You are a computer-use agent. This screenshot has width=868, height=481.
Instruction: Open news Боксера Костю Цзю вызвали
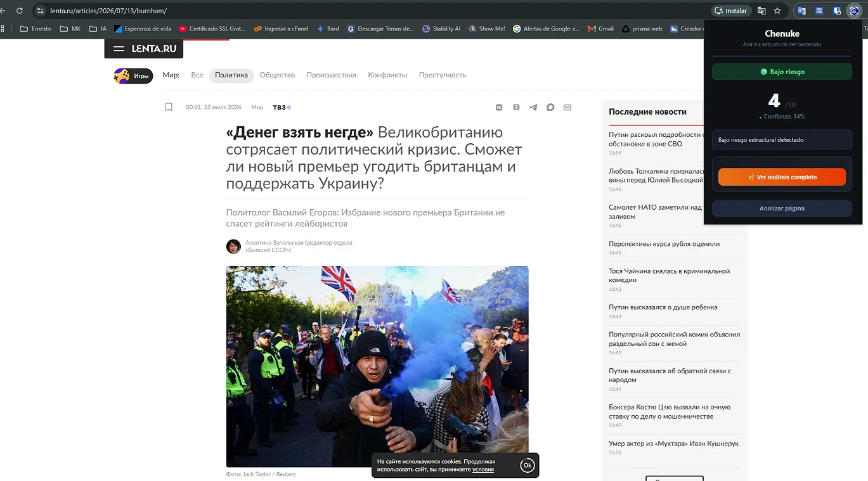[x=670, y=412]
